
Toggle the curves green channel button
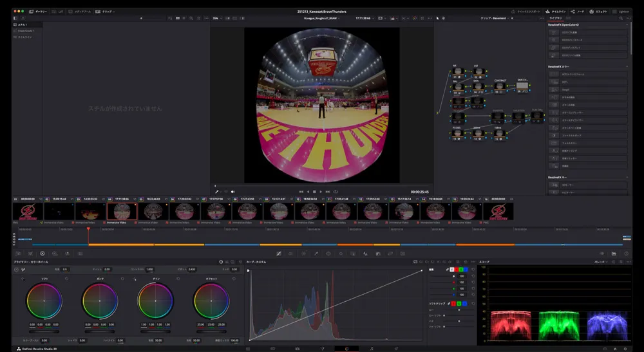click(x=461, y=270)
